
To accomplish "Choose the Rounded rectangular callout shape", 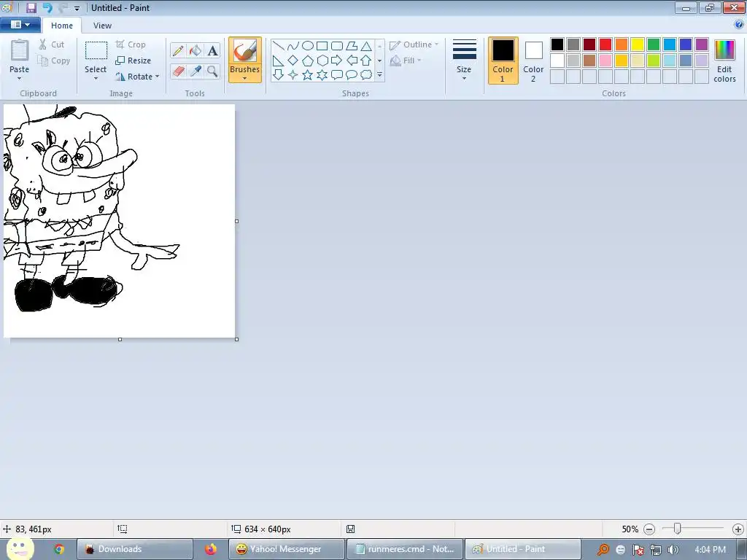I will (337, 75).
